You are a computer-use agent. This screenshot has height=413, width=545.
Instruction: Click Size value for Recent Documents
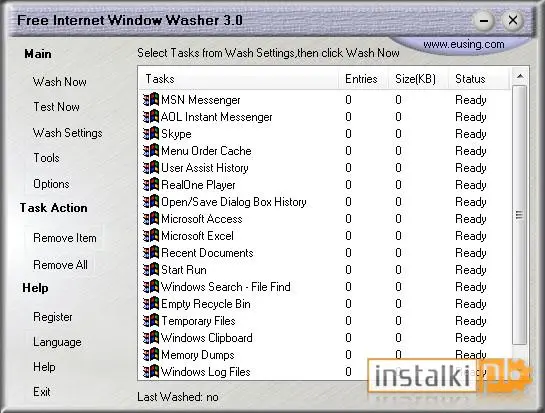tap(398, 253)
